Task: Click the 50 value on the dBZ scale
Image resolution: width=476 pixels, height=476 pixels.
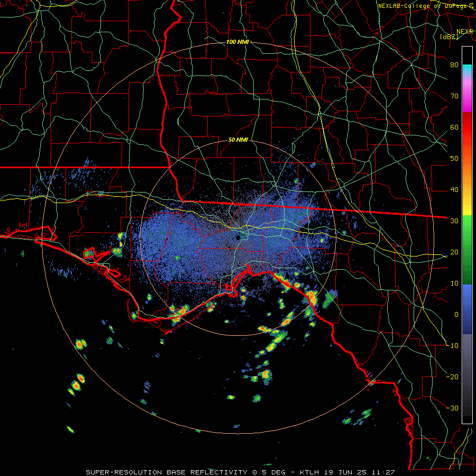Action: click(x=454, y=159)
